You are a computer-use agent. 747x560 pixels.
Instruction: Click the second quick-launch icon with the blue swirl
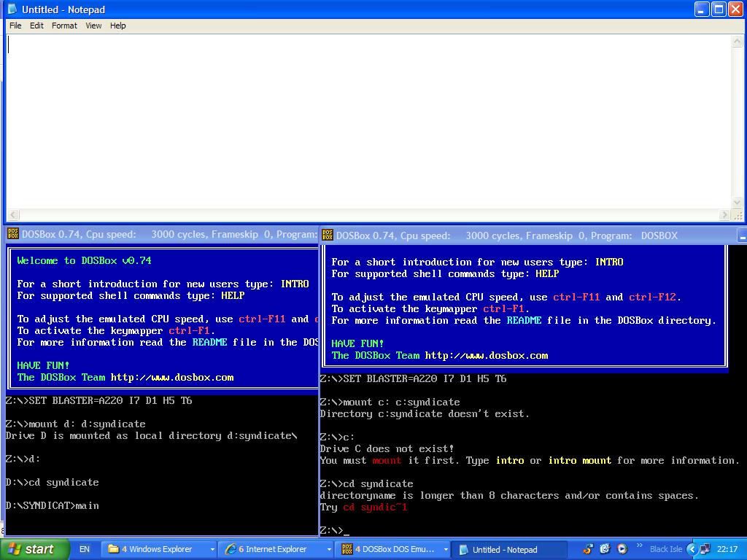point(605,549)
